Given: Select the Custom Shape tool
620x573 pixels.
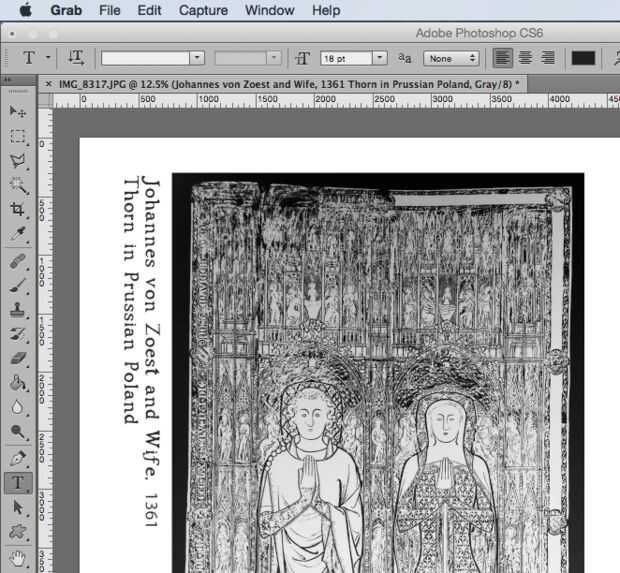Looking at the screenshot, I should point(17,532).
